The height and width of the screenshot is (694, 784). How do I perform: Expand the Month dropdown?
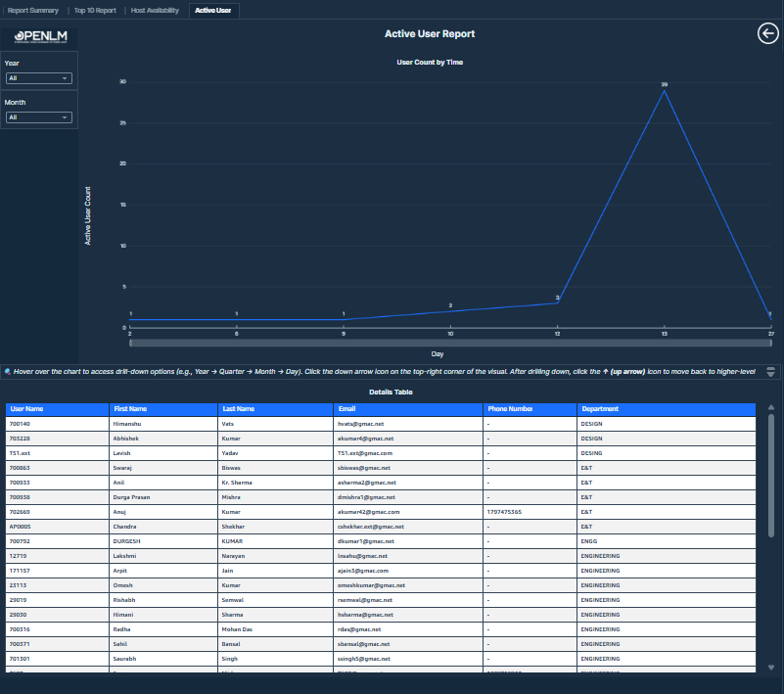39,117
